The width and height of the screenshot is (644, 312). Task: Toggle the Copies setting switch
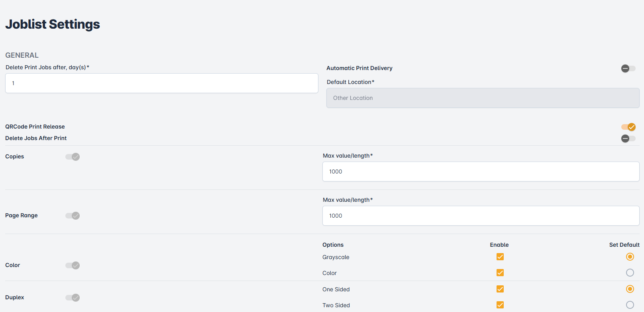73,157
